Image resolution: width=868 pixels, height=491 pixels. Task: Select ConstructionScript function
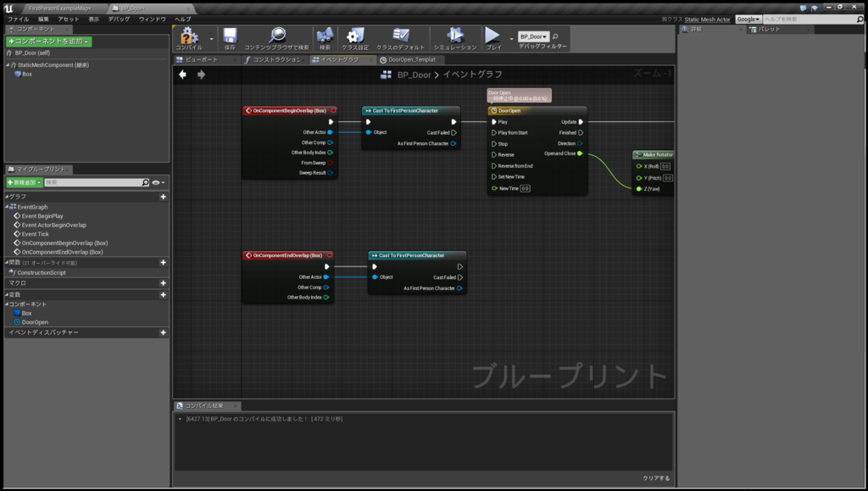point(41,272)
